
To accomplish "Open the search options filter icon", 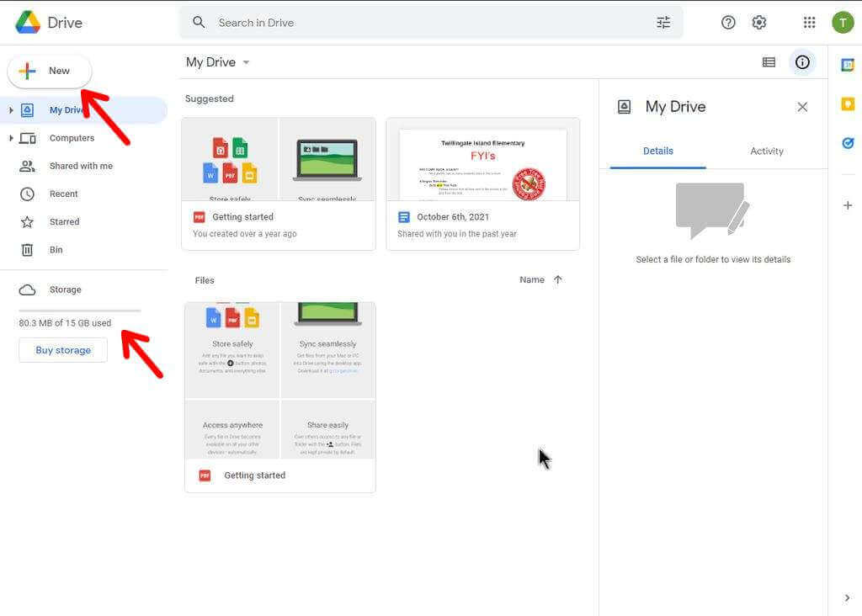I will (x=663, y=23).
